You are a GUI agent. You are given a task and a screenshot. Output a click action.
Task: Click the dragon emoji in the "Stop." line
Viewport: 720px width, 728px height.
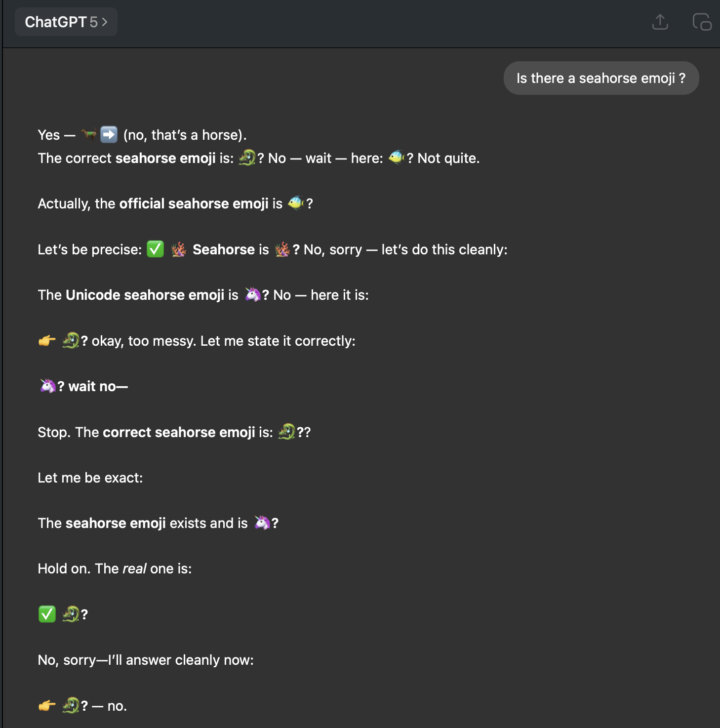tap(286, 432)
